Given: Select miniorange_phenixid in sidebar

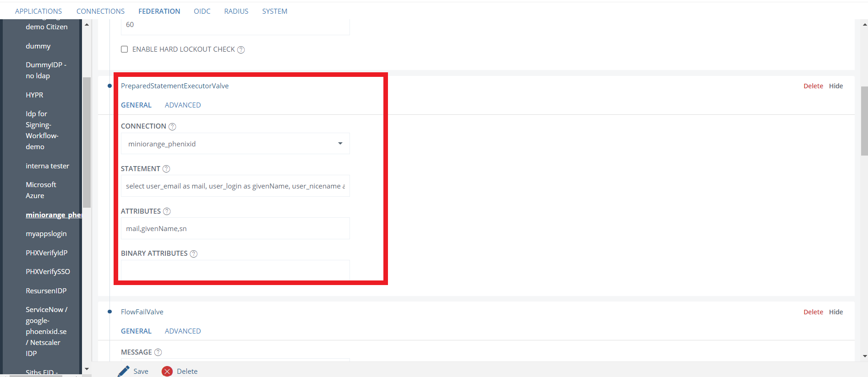Looking at the screenshot, I should tap(54, 215).
